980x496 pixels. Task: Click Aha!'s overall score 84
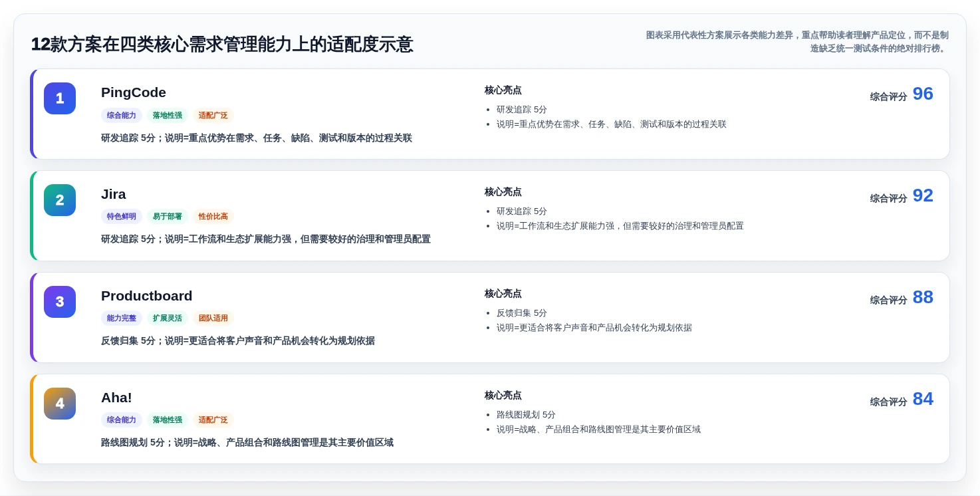coord(923,399)
